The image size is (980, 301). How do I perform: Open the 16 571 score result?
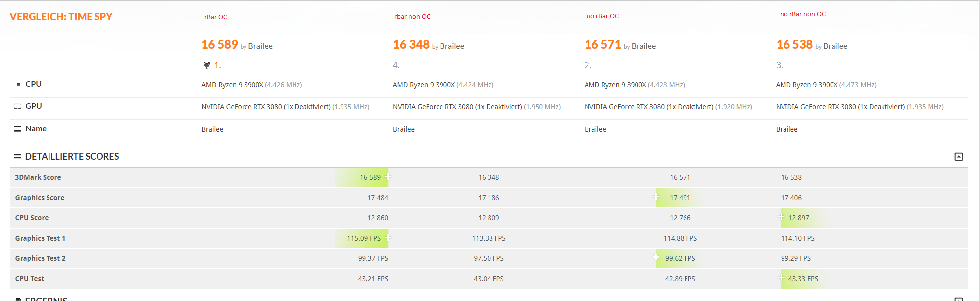[x=603, y=45]
